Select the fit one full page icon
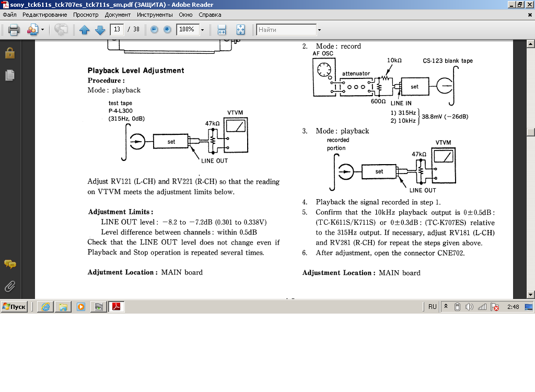Screen dimensions: 535x392 (240, 30)
